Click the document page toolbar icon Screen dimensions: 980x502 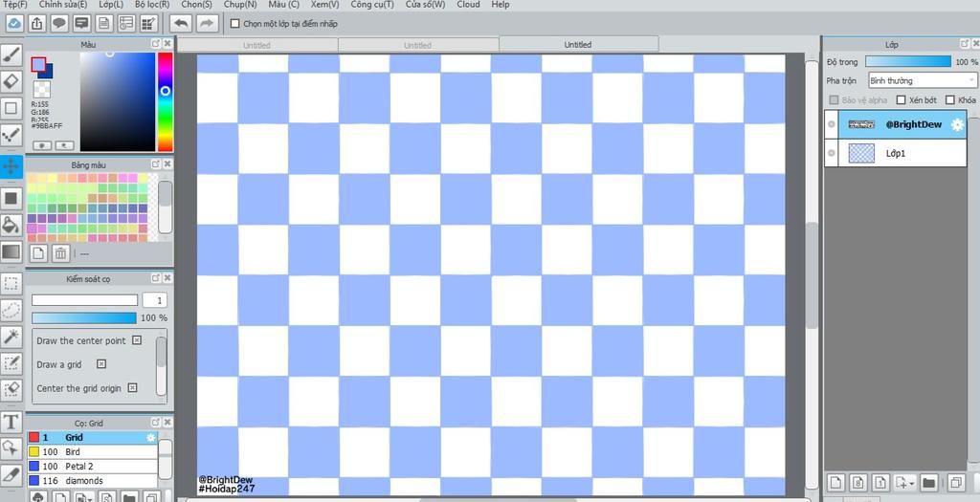[x=103, y=24]
